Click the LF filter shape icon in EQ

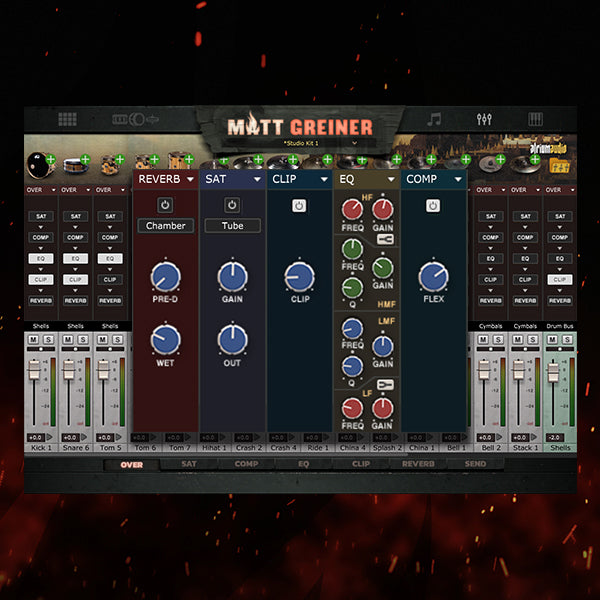click(x=383, y=382)
